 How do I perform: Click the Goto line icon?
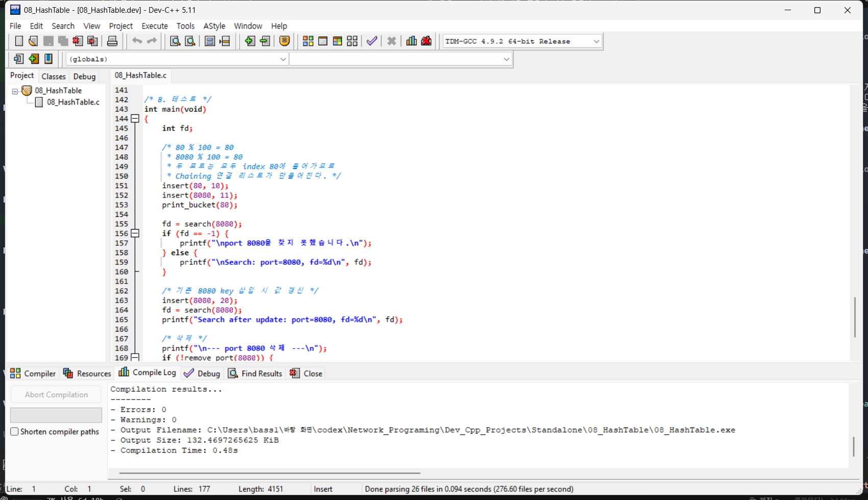225,41
